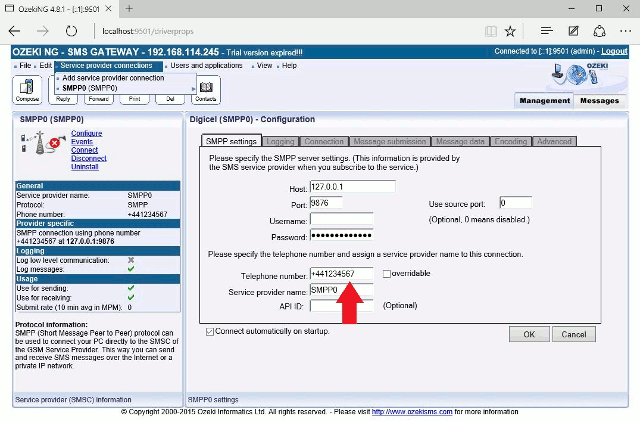
Task: Click the OK button
Action: click(x=529, y=335)
